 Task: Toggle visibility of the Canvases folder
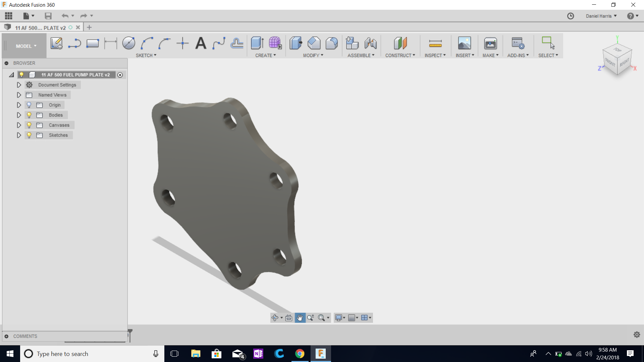pos(29,125)
